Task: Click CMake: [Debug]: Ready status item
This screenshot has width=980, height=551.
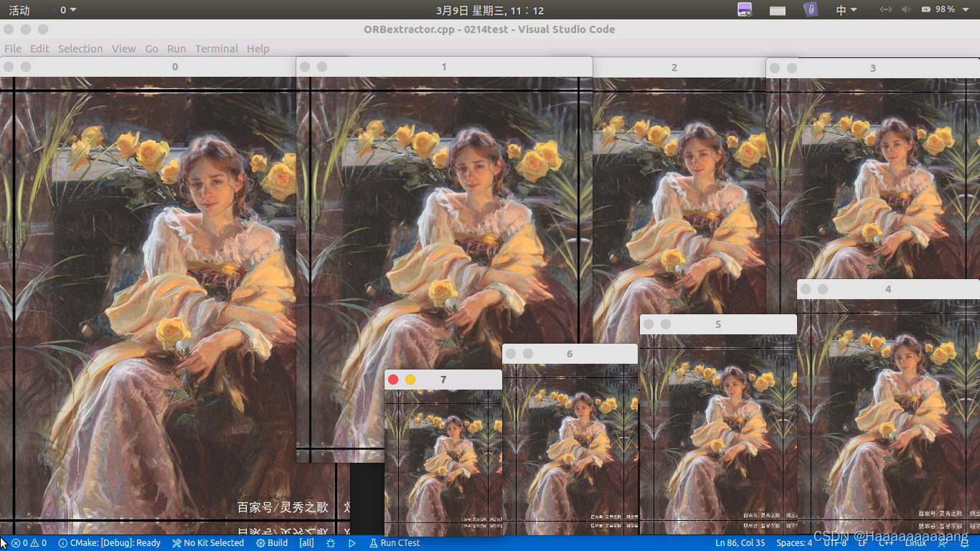Action: (x=109, y=543)
